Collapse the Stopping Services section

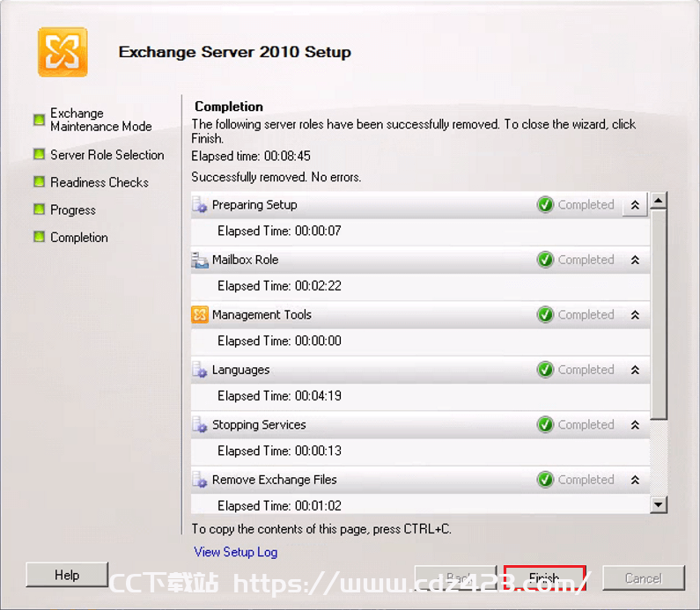(x=635, y=425)
